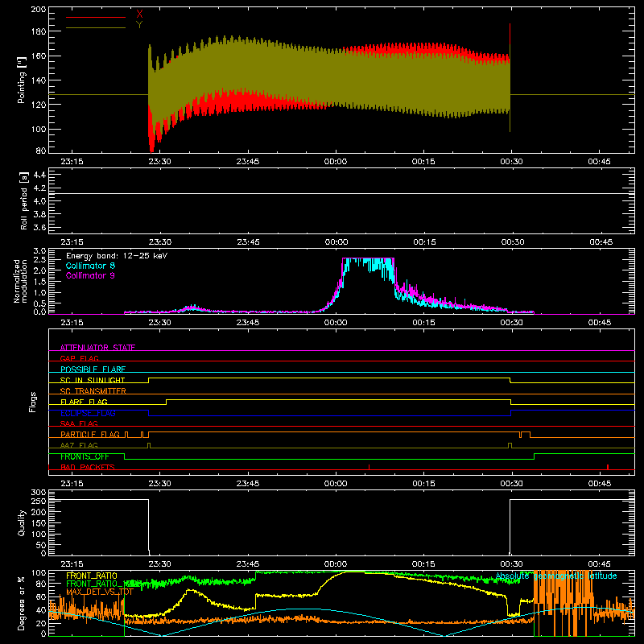644x644 pixels.
Task: Click the SC_IN_SUNLIGHT flag label
Action: point(93,380)
